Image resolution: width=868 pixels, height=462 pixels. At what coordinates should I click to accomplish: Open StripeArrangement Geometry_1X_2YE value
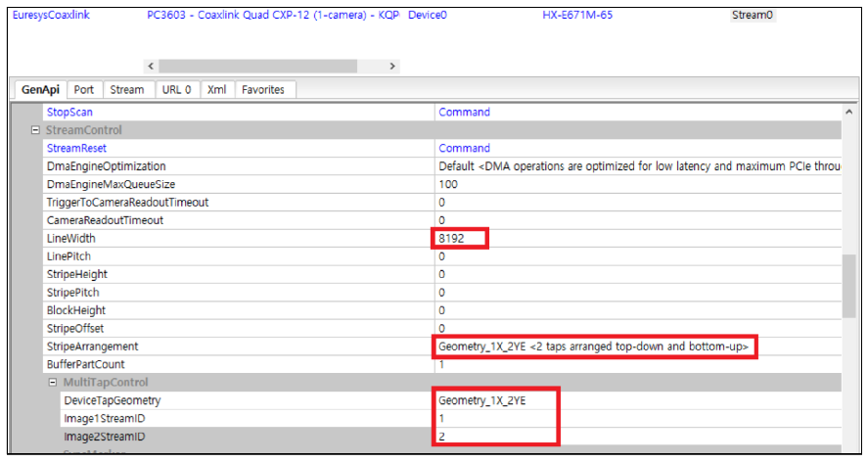(x=638, y=346)
